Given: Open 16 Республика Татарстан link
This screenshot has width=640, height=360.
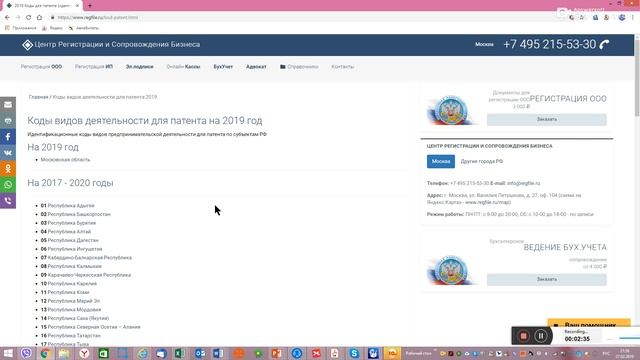Looking at the screenshot, I should [x=70, y=336].
